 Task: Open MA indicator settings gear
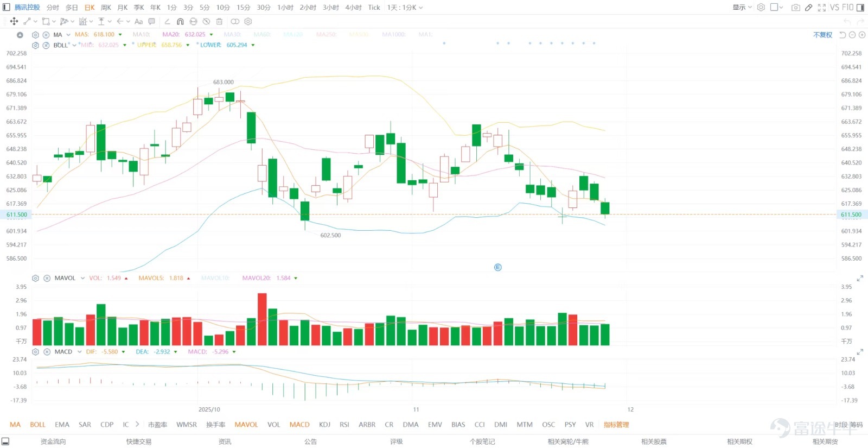click(x=35, y=35)
